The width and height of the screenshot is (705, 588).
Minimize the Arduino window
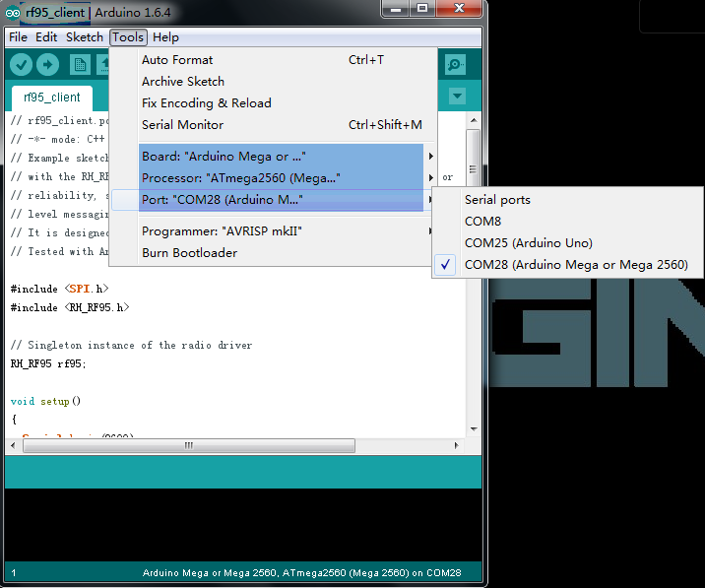tap(396, 9)
